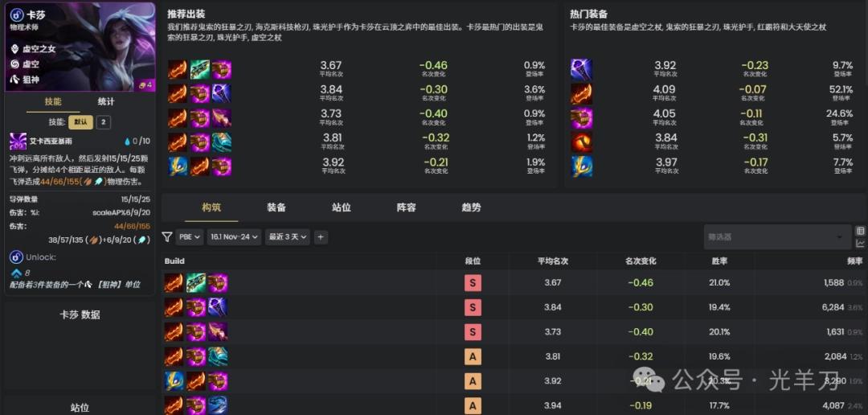Sort by the 段位 column header
This screenshot has height=415, width=868.
click(x=473, y=261)
